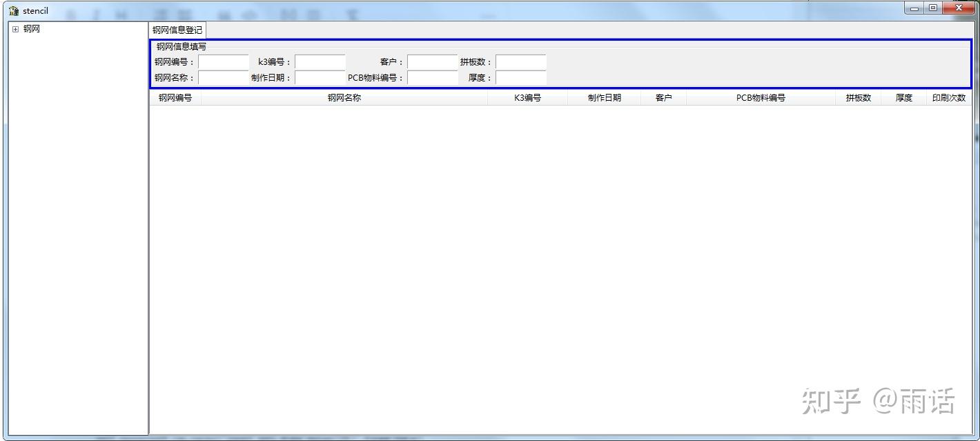Sort by 钢网名称 column header
The height and width of the screenshot is (441, 980).
point(344,98)
